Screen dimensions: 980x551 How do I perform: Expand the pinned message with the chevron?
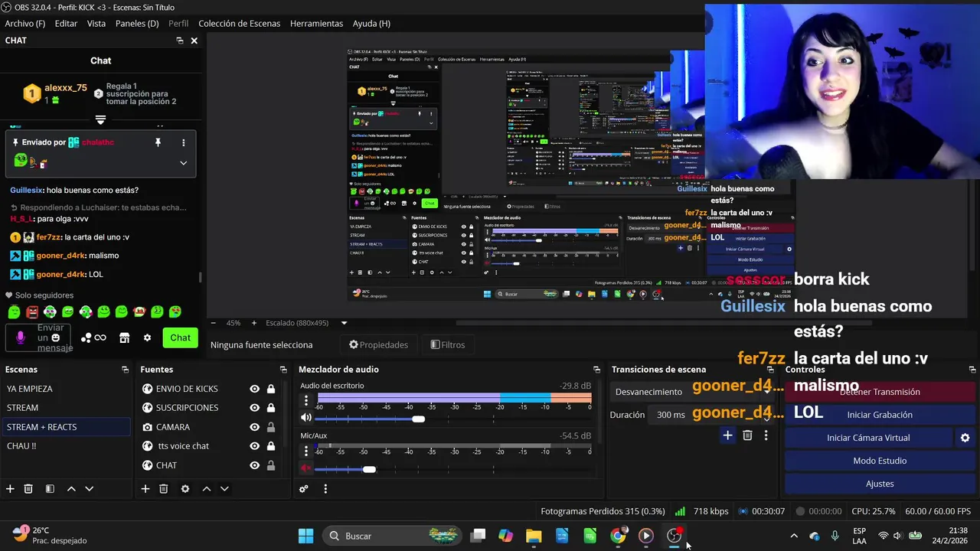click(183, 162)
